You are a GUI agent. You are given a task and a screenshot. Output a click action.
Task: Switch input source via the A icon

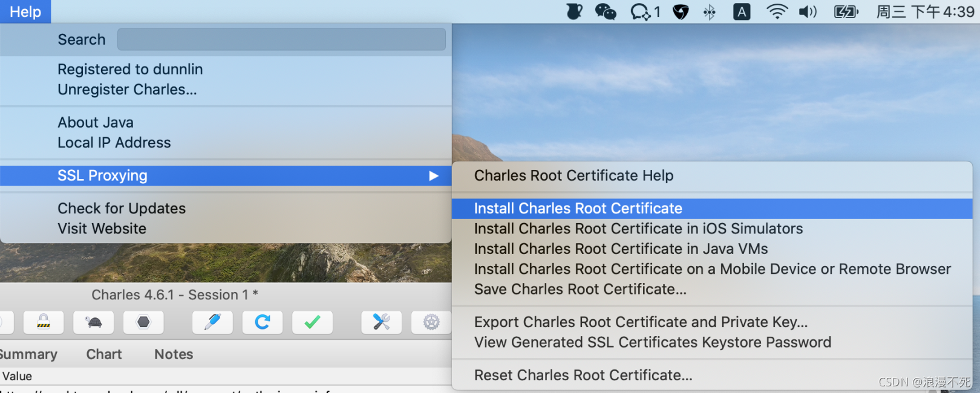point(742,11)
